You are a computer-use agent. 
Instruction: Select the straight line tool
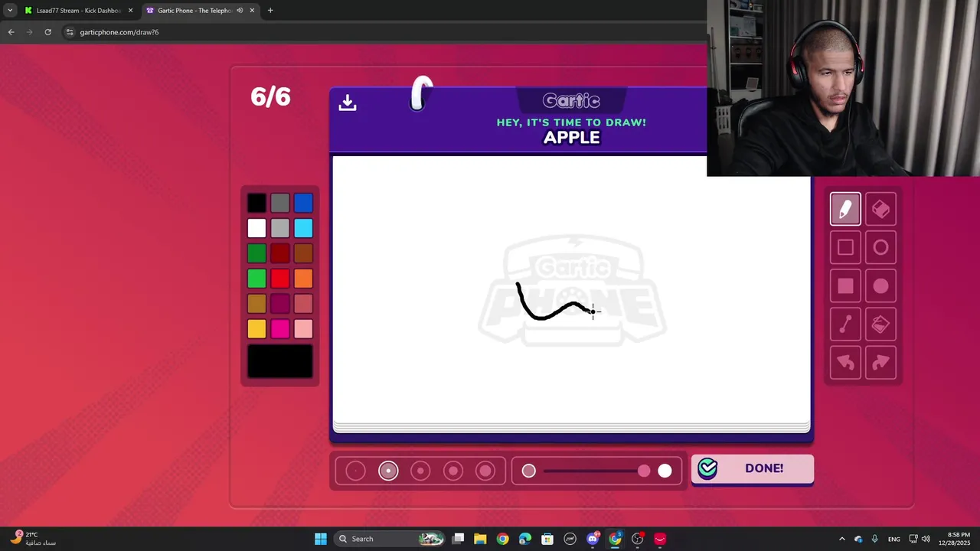tap(845, 324)
